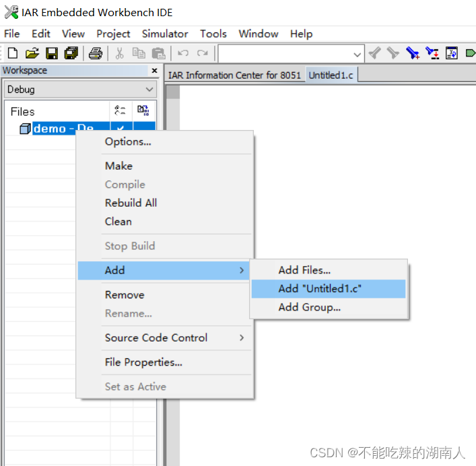
Task: Open the toolbar search combo box arrow
Action: pos(358,55)
